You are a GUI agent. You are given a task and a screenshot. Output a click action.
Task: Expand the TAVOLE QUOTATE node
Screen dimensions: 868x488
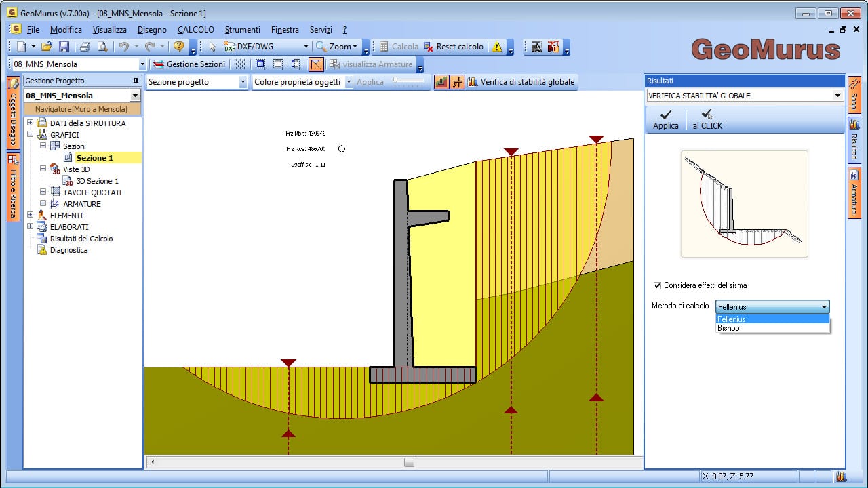coord(43,192)
